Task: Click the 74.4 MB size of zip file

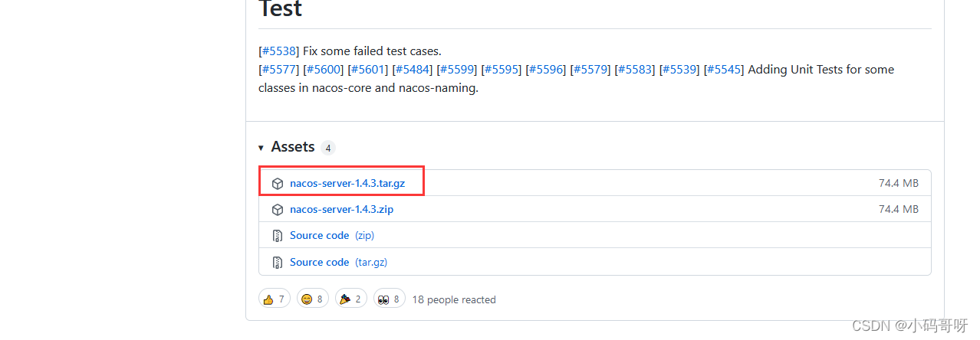Action: pyautogui.click(x=899, y=210)
